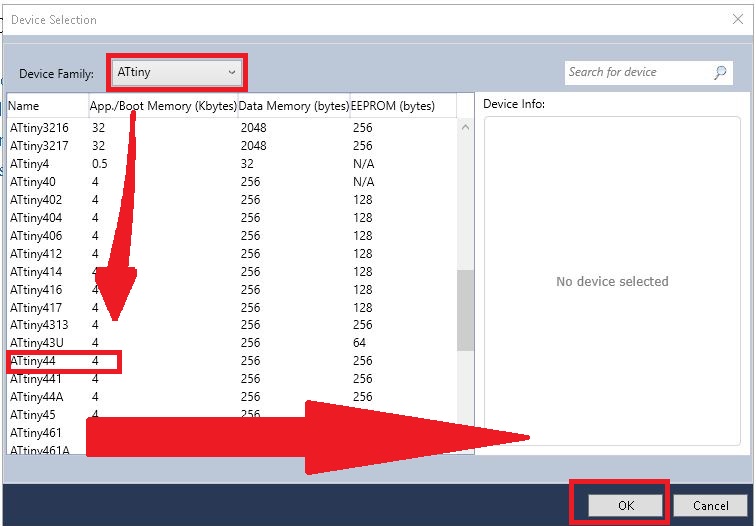Sort by App./Boot Memory column header
756x526 pixels.
pos(163,106)
